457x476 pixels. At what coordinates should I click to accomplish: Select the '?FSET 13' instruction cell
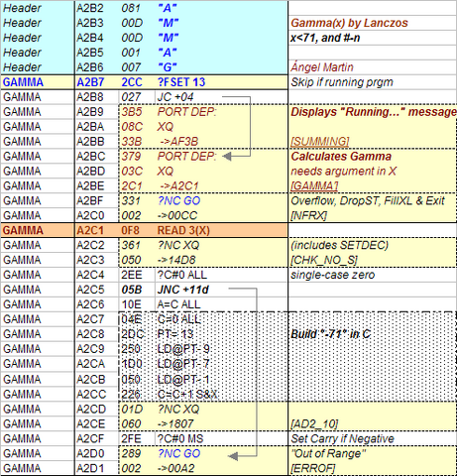click(181, 82)
